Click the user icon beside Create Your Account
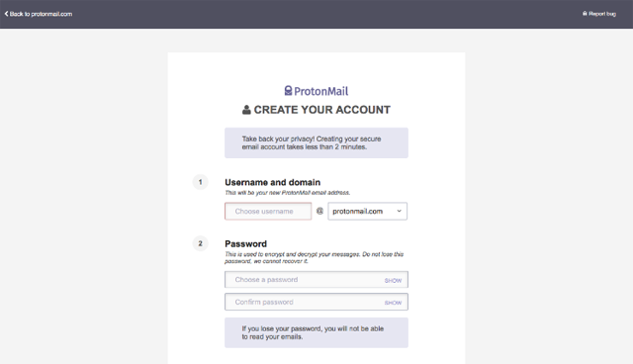Image resolution: width=633 pixels, height=364 pixels. [246, 110]
